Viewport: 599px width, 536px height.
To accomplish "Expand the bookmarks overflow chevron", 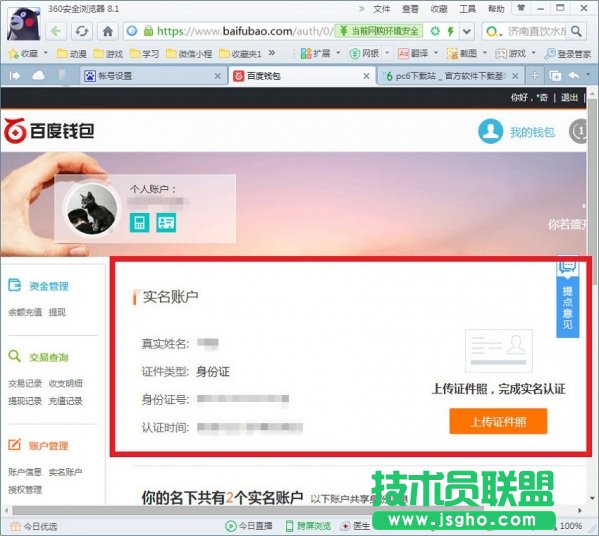I will point(272,53).
